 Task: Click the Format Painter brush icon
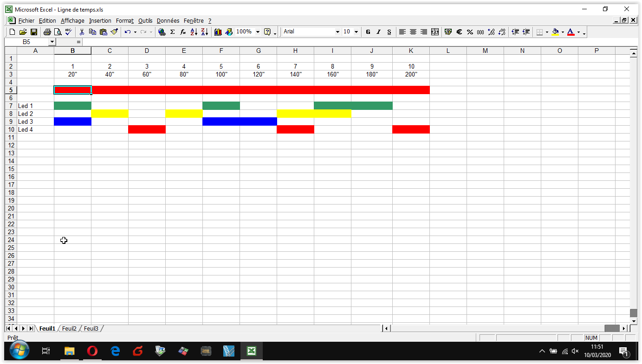114,32
